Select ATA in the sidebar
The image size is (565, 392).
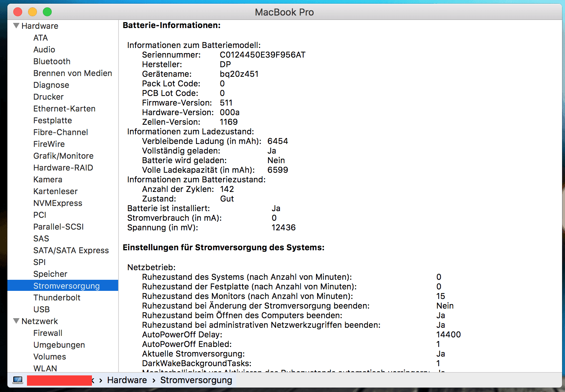coord(41,38)
